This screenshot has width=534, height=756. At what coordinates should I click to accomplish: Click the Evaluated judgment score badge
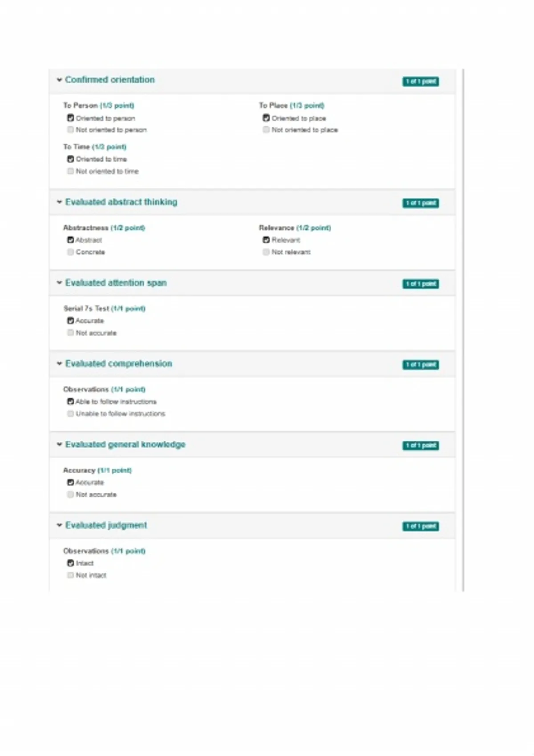click(x=421, y=527)
